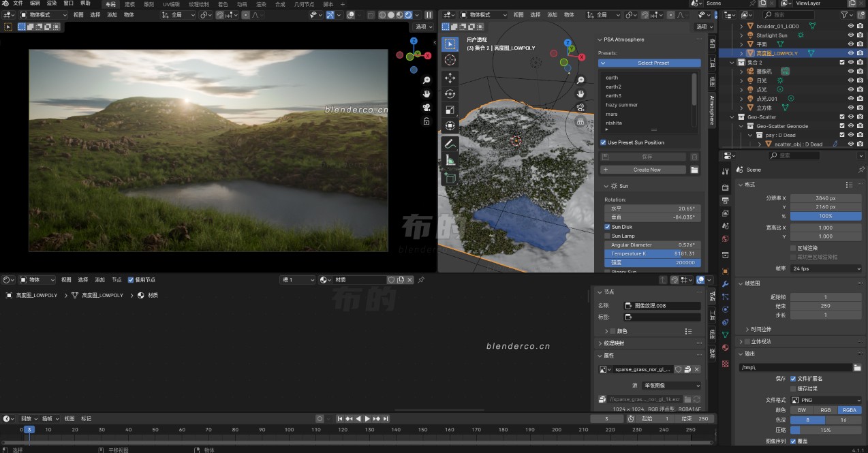868x453 pixels.
Task: Open the 文件格式 PNG dropdown
Action: coord(826,400)
